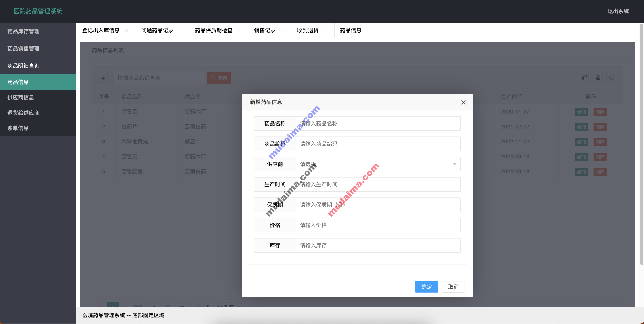
Task: Click the 保质期 input field
Action: point(378,205)
